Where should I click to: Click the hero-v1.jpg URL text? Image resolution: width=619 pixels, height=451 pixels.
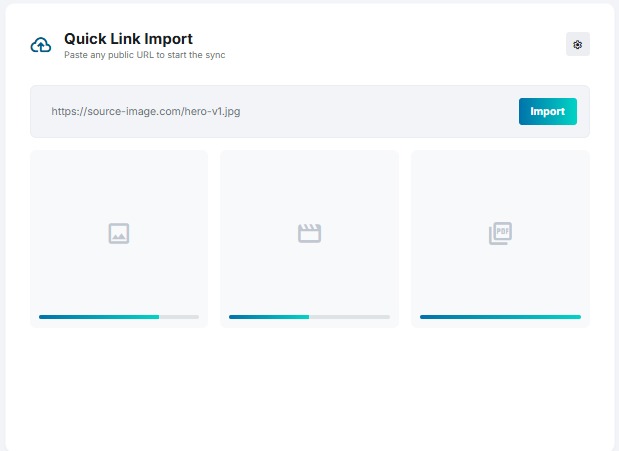click(x=145, y=111)
